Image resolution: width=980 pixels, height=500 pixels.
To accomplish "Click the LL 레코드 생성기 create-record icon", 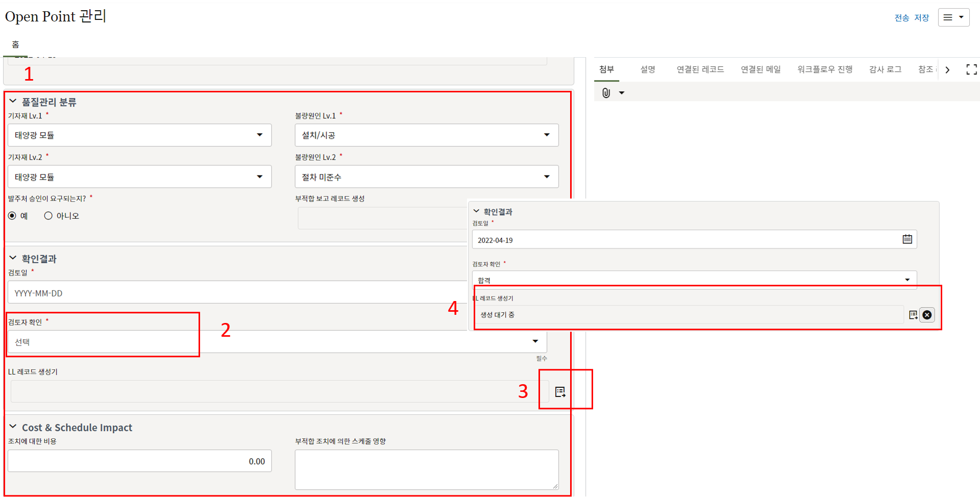I will pyautogui.click(x=560, y=392).
